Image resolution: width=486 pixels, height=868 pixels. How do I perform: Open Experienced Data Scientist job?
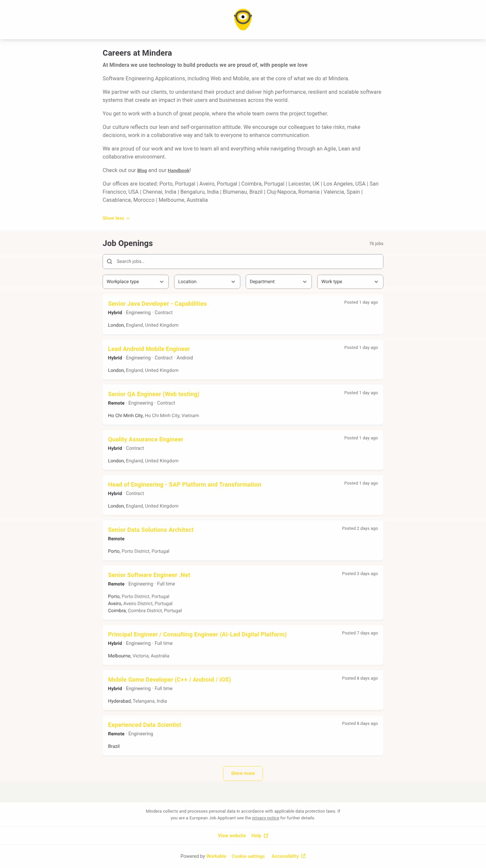point(144,725)
